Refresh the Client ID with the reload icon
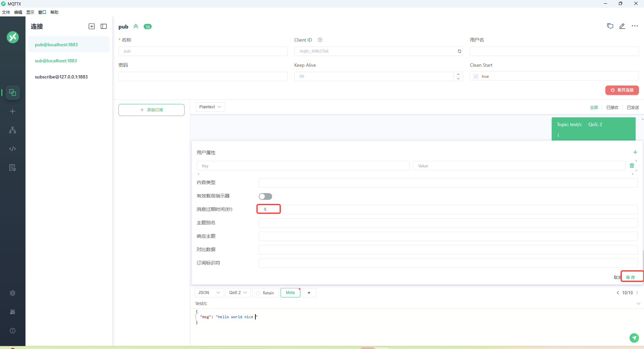The image size is (644, 349). (x=459, y=51)
